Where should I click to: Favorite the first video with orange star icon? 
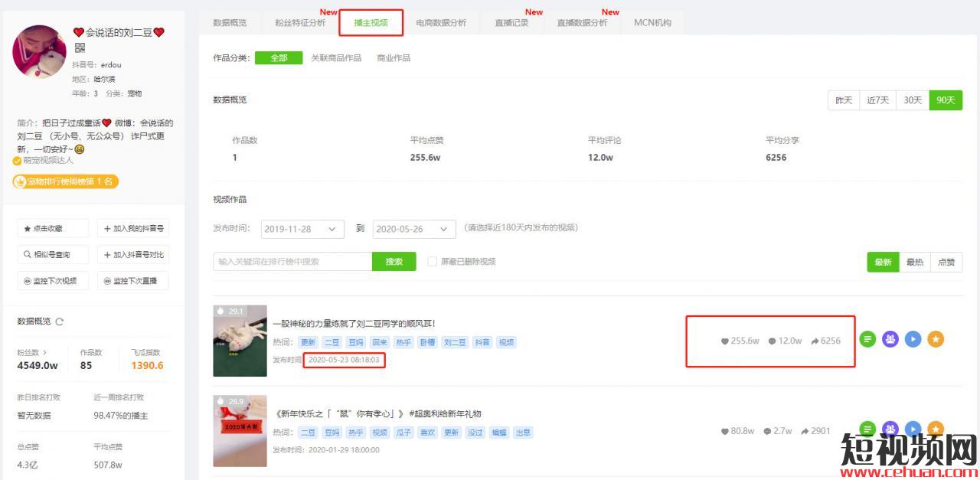[x=935, y=339]
